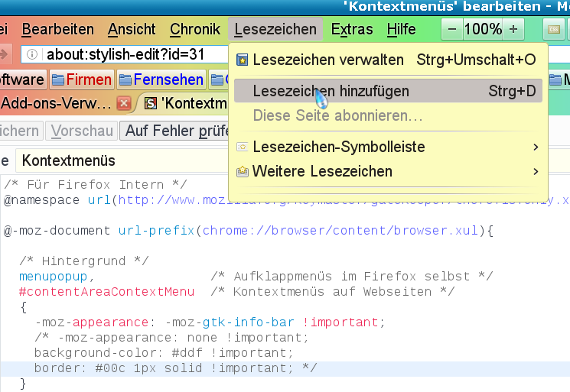Image resolution: width=570 pixels, height=392 pixels.
Task: Click the Weitere Lesezeichen folder icon
Action: (x=242, y=172)
